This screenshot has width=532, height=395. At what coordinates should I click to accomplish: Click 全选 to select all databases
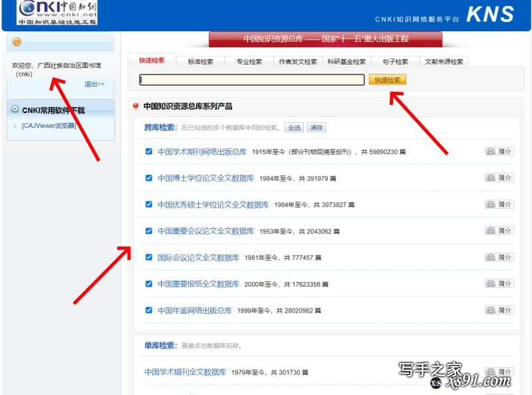coord(294,128)
